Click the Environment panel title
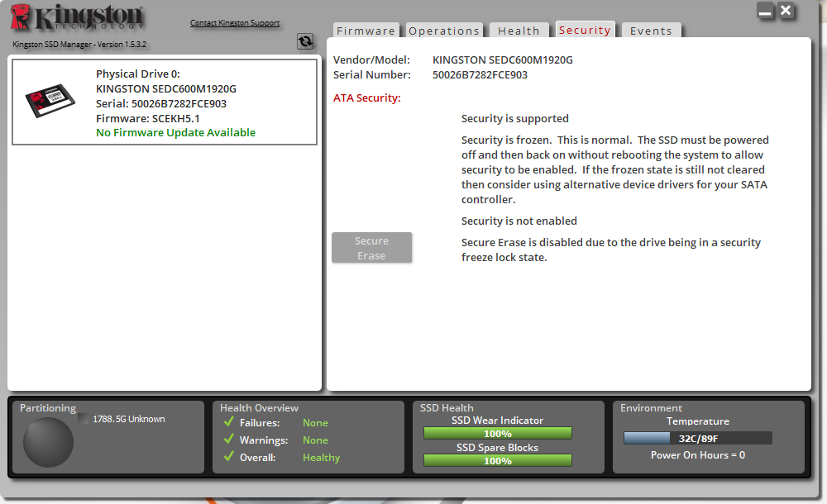Viewport: 827px width, 504px height. [x=651, y=407]
